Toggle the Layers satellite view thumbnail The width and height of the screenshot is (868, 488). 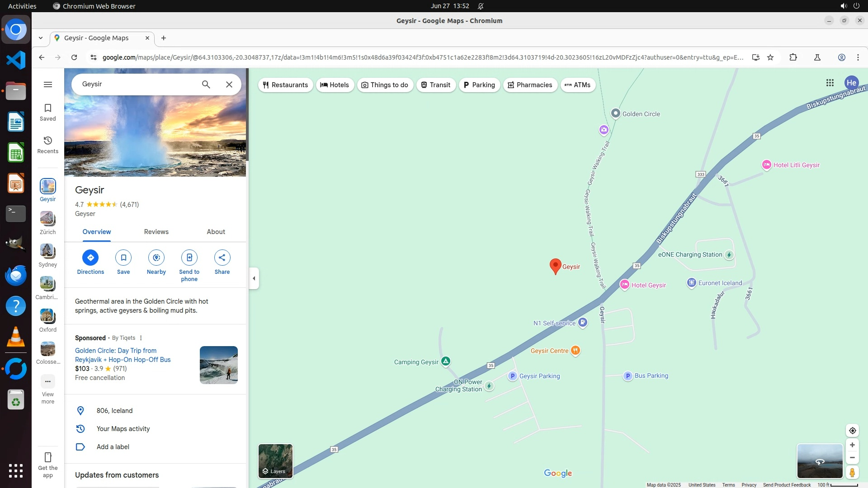pos(275,460)
